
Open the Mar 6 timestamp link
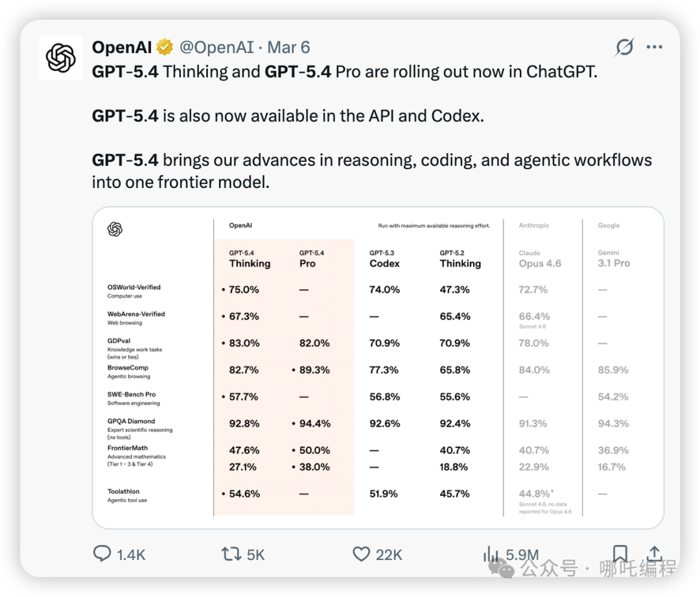pyautogui.click(x=288, y=47)
